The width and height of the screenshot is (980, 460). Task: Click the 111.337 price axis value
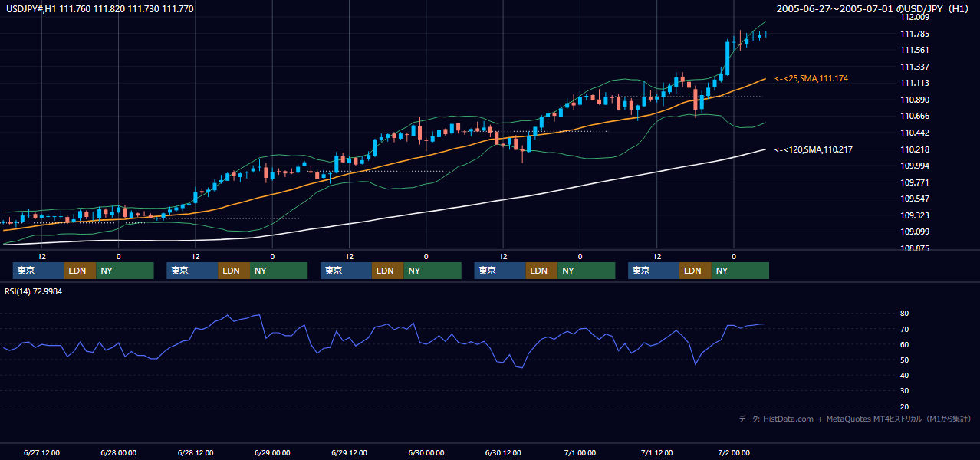[x=915, y=67]
